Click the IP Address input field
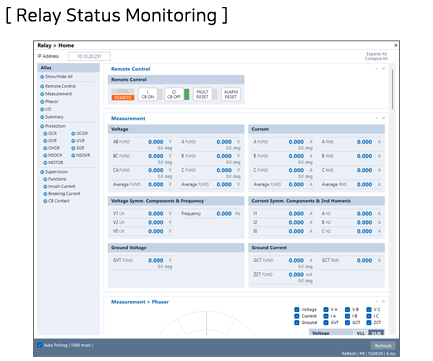This screenshot has width=433, height=361. [89, 56]
